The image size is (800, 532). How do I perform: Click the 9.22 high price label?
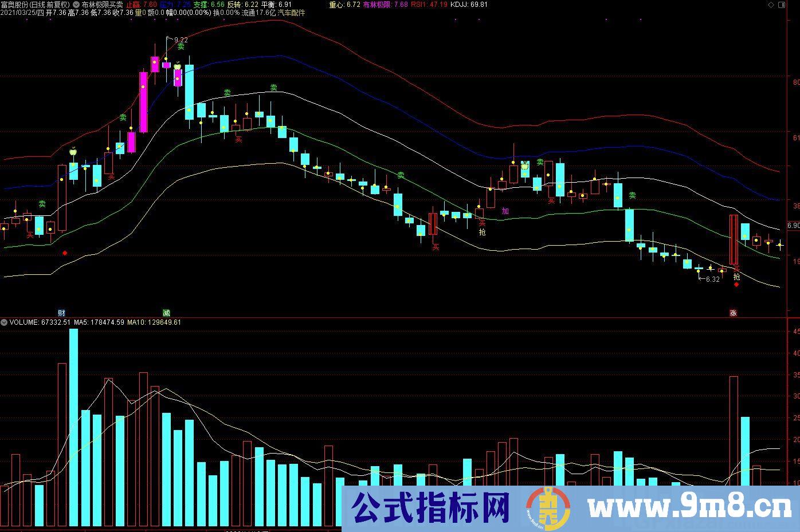181,40
